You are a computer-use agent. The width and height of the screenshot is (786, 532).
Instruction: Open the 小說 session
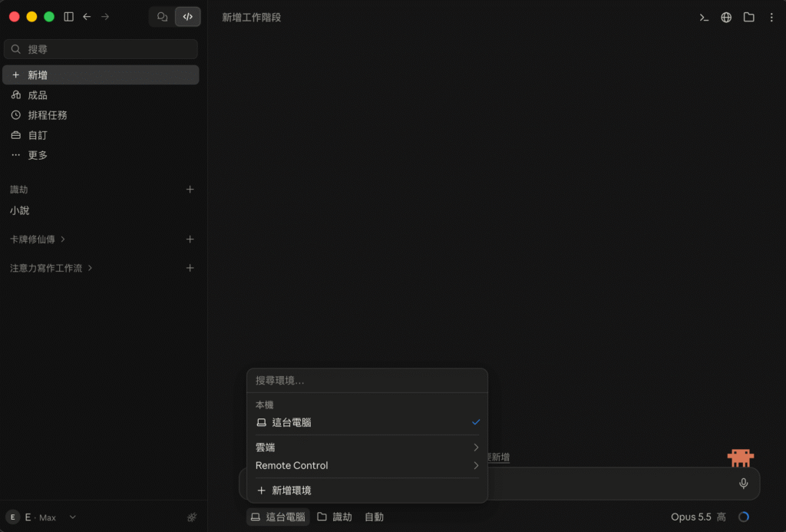tap(101, 210)
